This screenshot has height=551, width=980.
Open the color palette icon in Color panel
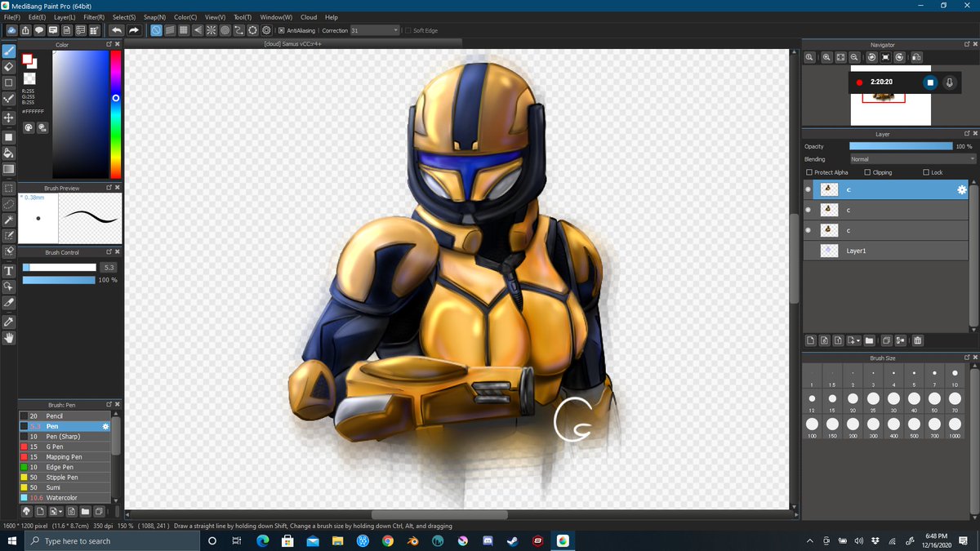tap(28, 127)
